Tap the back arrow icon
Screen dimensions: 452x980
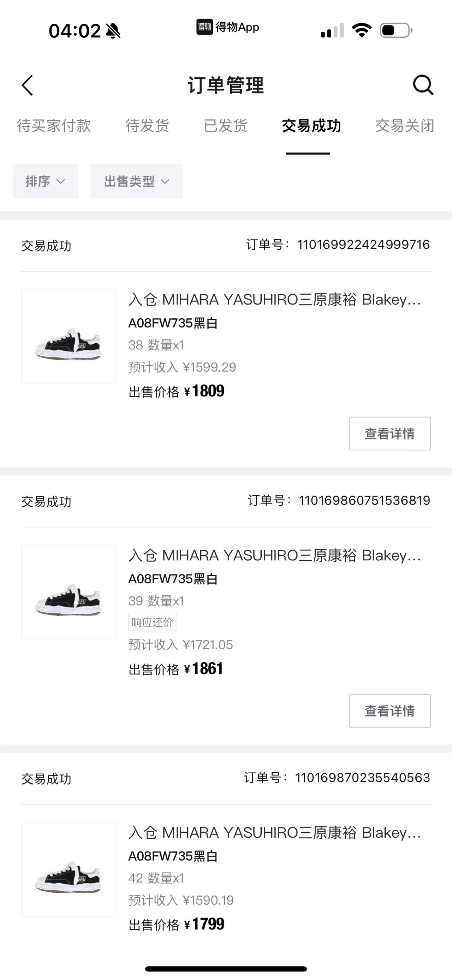(28, 85)
